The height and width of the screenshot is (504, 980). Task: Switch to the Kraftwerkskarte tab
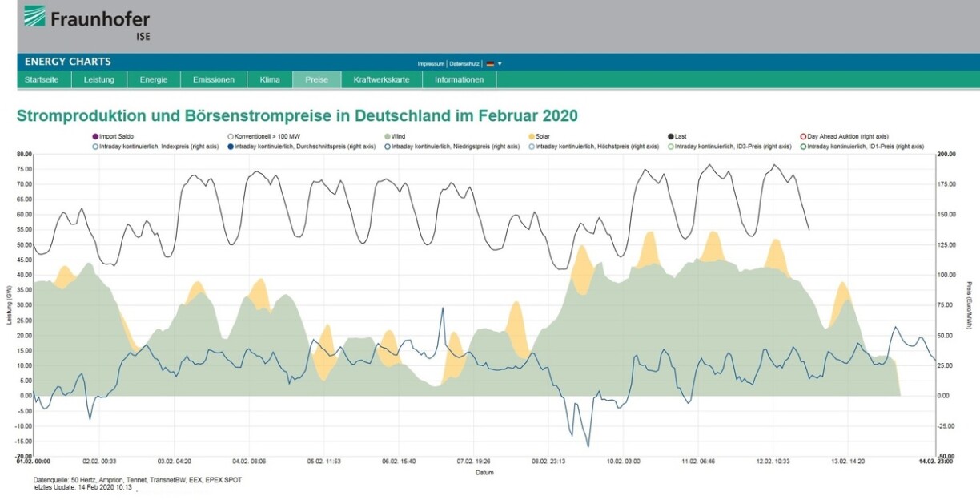[381, 80]
